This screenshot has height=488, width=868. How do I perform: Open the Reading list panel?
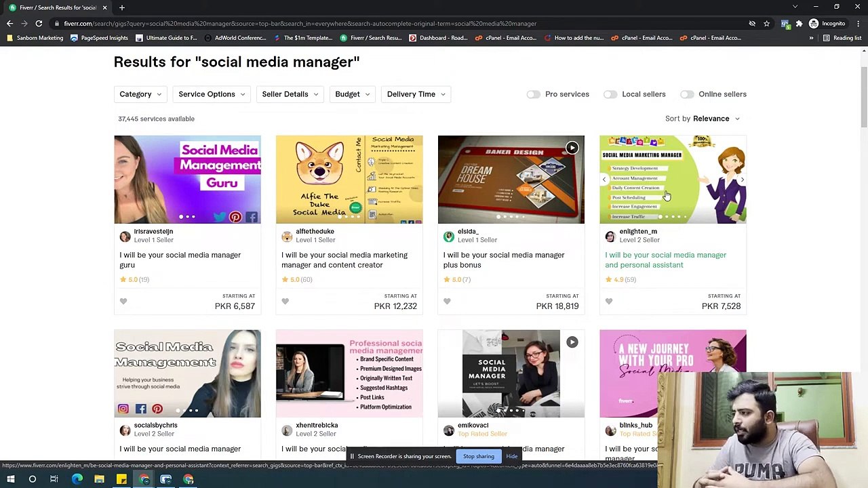[x=842, y=38]
